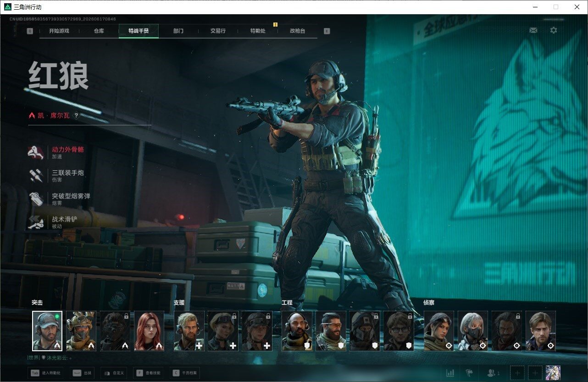588x382 pixels.
Task: Select the 战术滑铲 passive skill
Action: click(x=53, y=223)
